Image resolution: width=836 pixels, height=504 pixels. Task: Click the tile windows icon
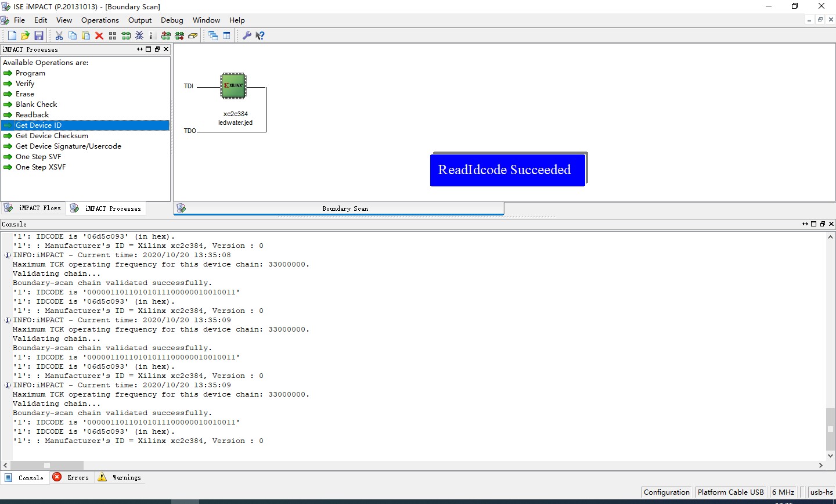click(x=226, y=35)
